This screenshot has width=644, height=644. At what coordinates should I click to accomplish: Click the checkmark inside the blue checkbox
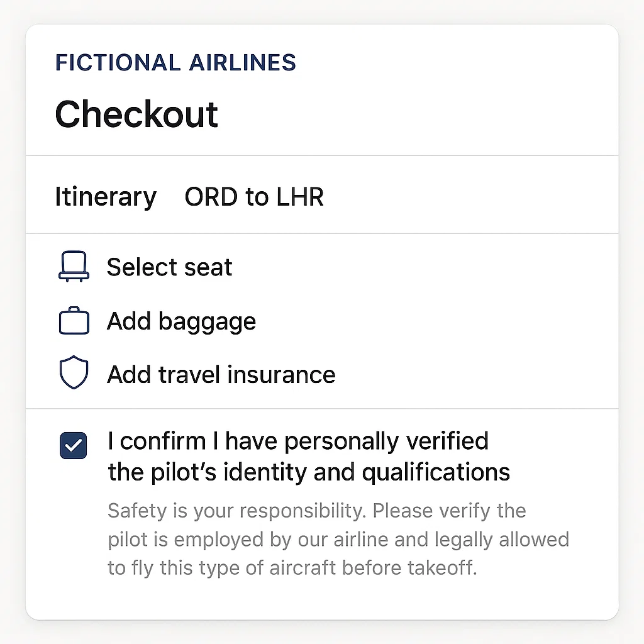[73, 445]
